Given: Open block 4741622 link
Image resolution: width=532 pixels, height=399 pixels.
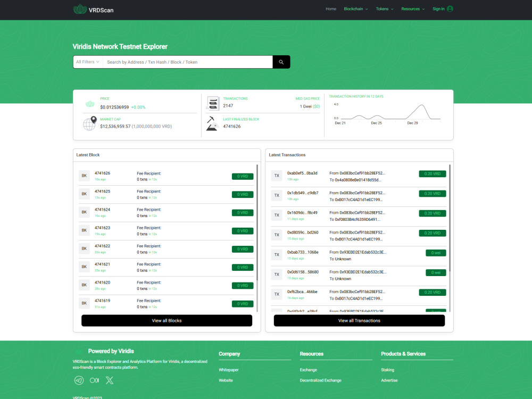Looking at the screenshot, I should point(102,246).
